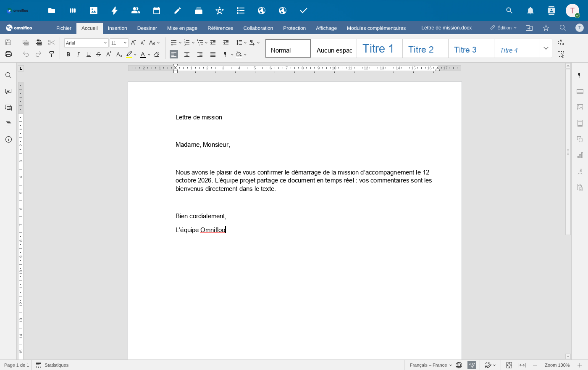Zoom in with the plus icon

580,365
